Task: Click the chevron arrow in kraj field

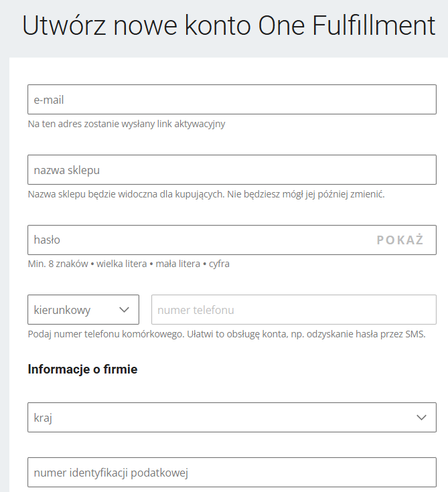Action: pos(421,418)
